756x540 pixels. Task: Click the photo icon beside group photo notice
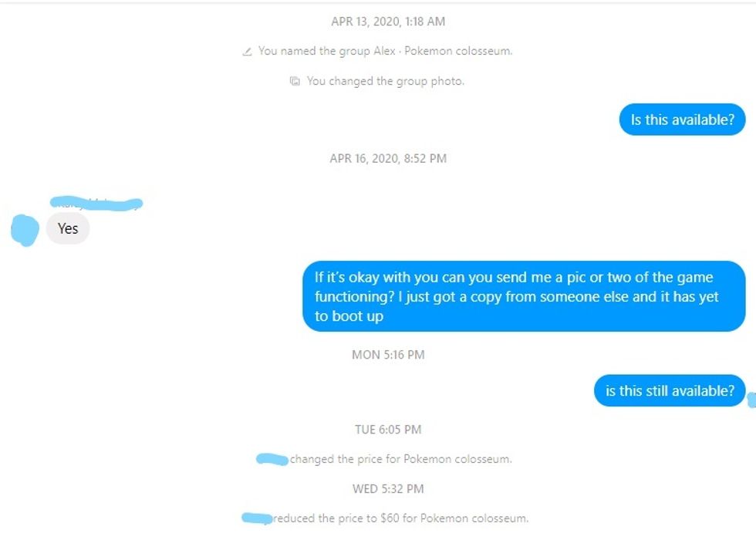pos(295,81)
